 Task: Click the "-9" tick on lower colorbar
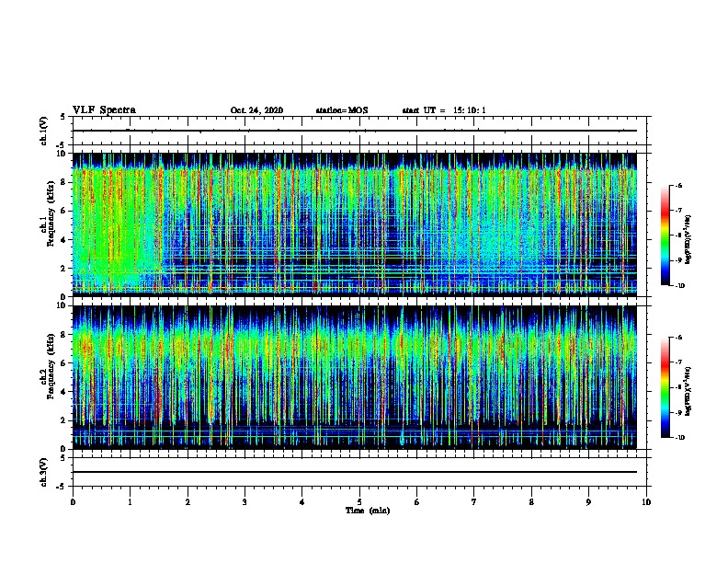click(x=678, y=412)
